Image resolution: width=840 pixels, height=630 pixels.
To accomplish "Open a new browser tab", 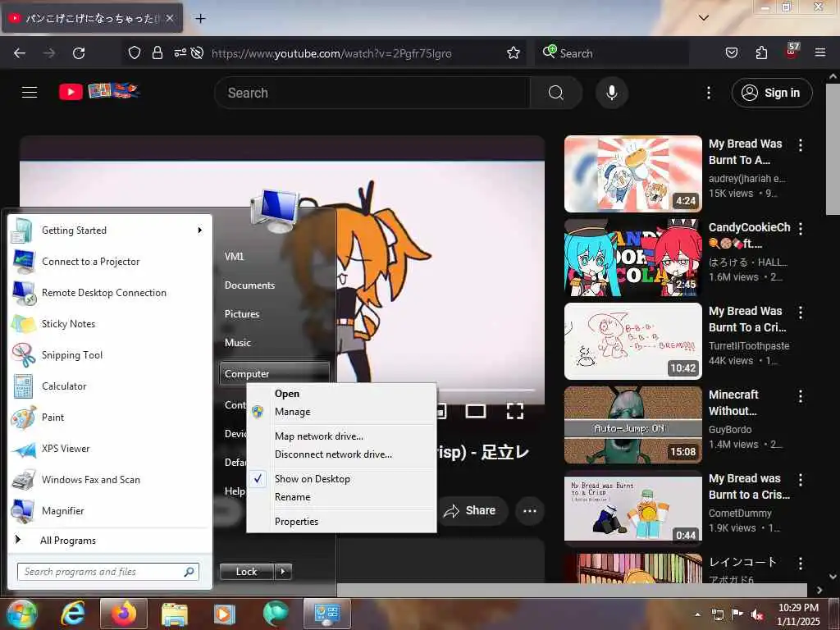I will 200,18.
